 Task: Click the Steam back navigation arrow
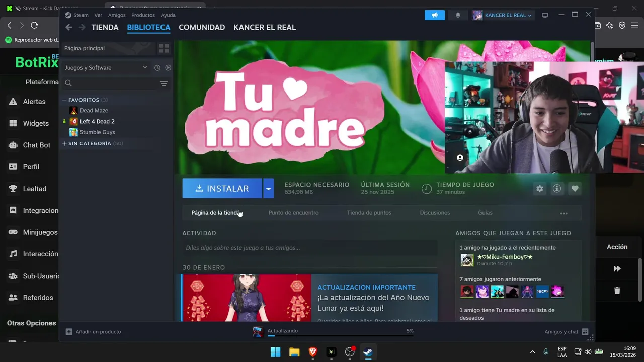(69, 27)
